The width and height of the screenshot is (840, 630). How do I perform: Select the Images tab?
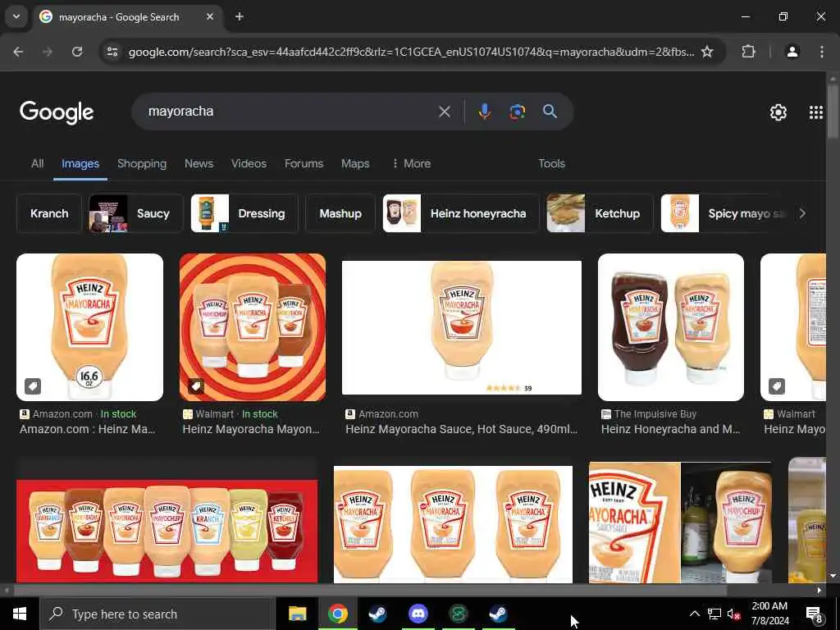pos(80,163)
